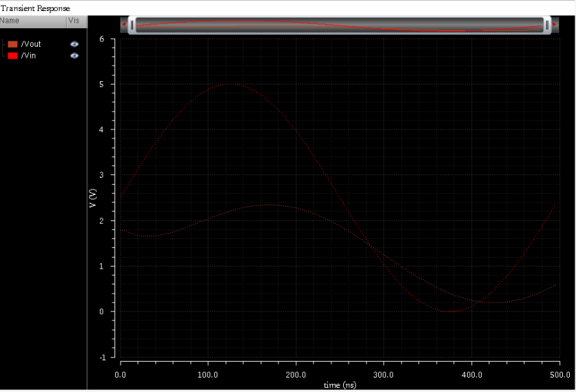Toggle visibility of the /Vin signal
Viewport: 576px width, 392px height.
[x=74, y=55]
